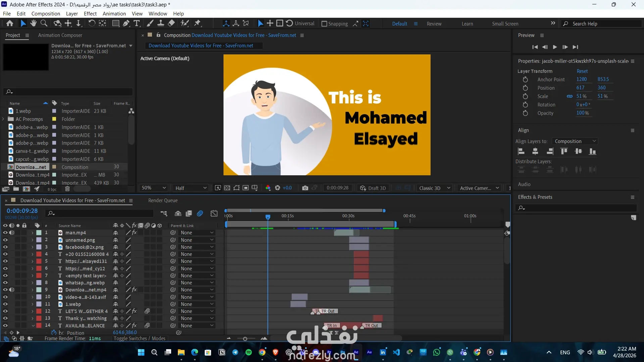Viewport: 644px width, 362px height.
Task: Select the Roto Brush tool
Action: [185, 23]
